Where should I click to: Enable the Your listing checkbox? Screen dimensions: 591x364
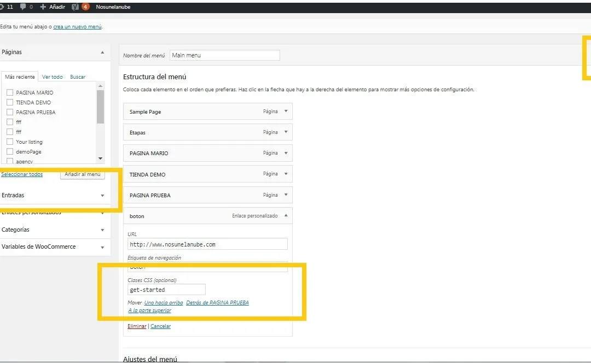click(10, 142)
